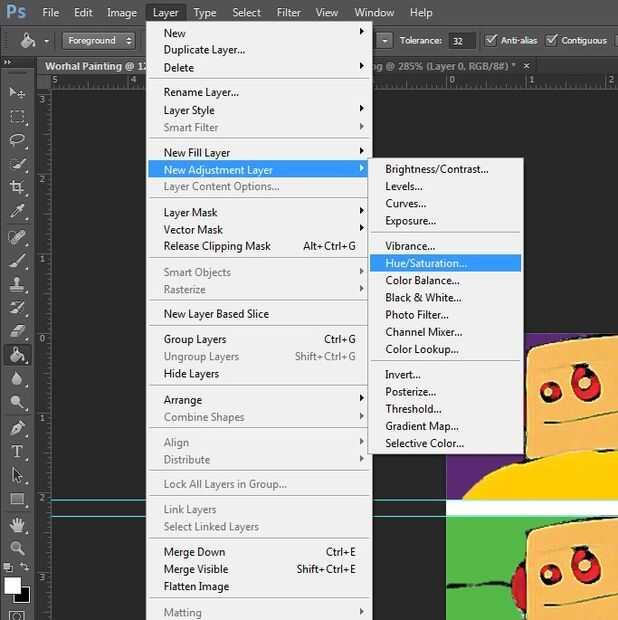Select the Crop tool

[17, 187]
